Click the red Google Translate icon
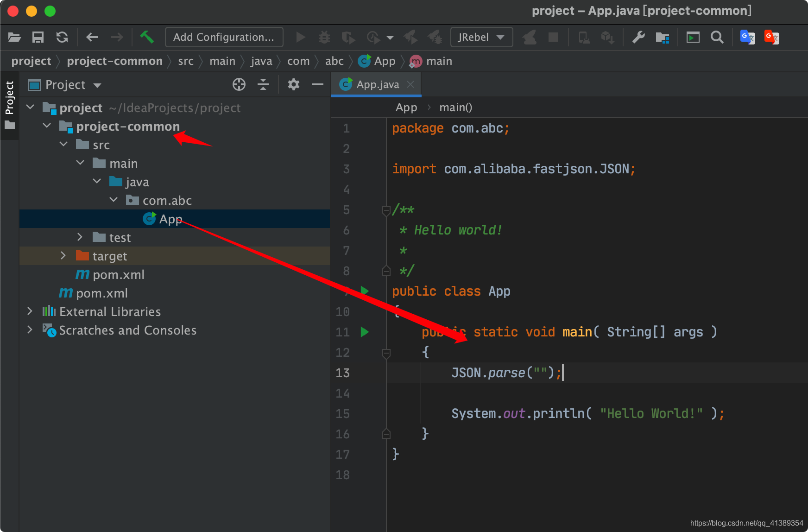 (772, 37)
